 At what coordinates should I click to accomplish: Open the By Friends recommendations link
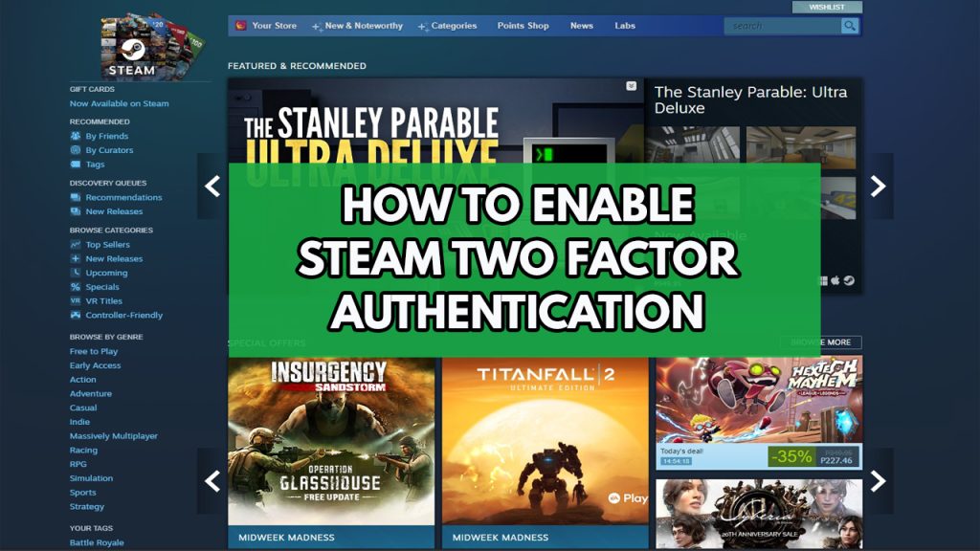coord(107,136)
